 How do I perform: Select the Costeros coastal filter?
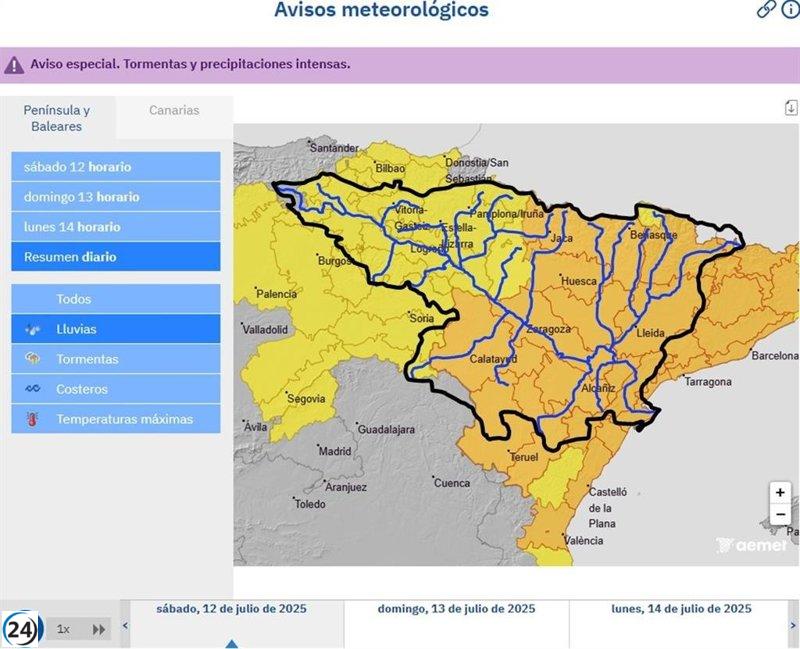[x=116, y=389]
